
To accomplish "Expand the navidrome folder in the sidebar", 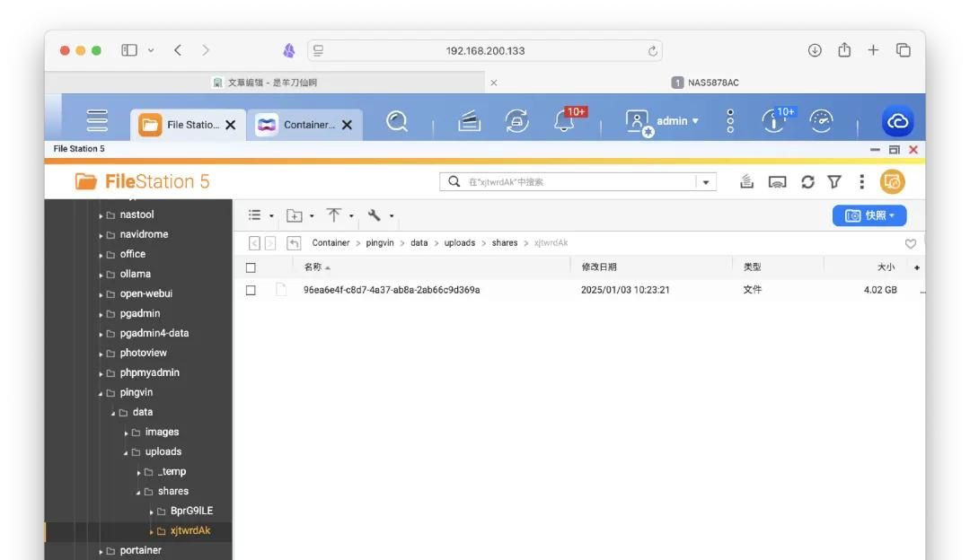I will pos(101,233).
